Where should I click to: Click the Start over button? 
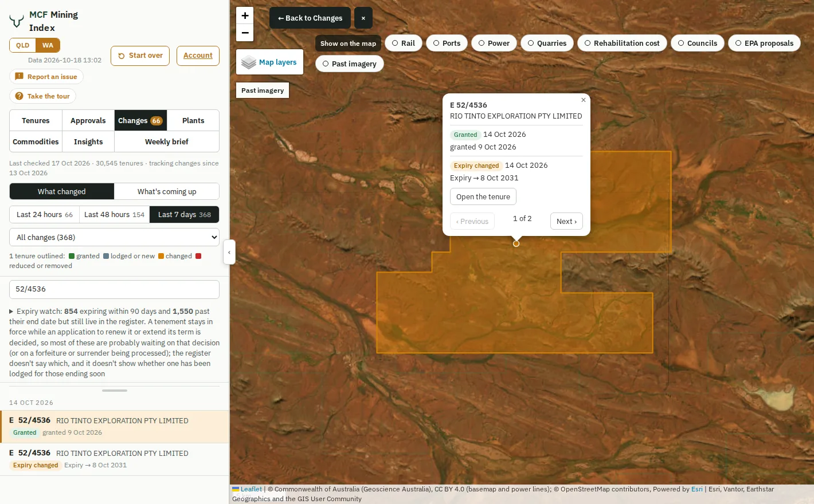(x=140, y=56)
